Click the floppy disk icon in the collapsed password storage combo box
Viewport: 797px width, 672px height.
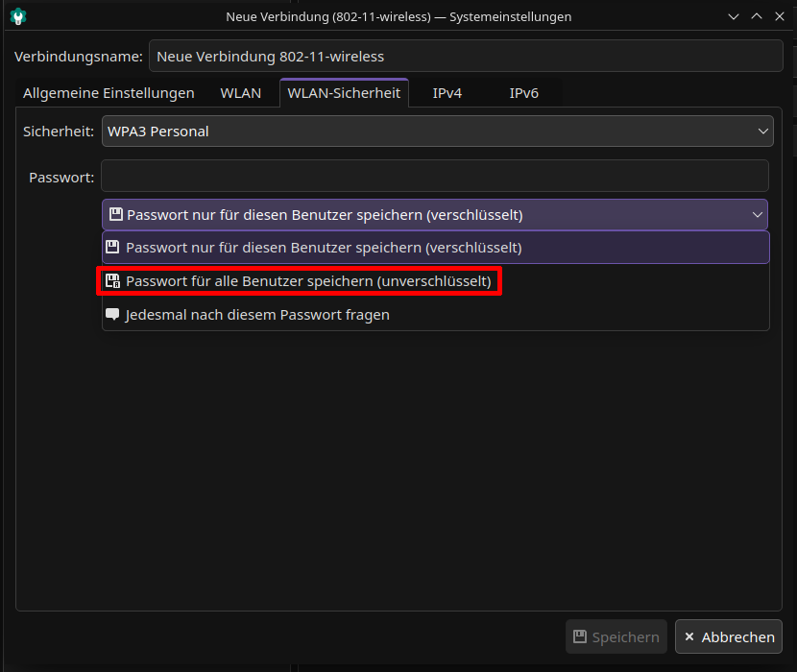[116, 215]
